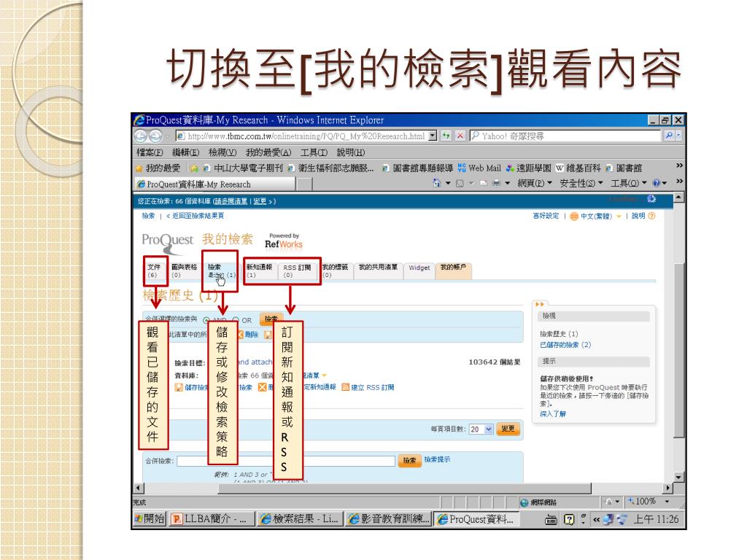747x560 pixels.
Task: Open the 100% zoom level dropdown
Action: (667, 502)
